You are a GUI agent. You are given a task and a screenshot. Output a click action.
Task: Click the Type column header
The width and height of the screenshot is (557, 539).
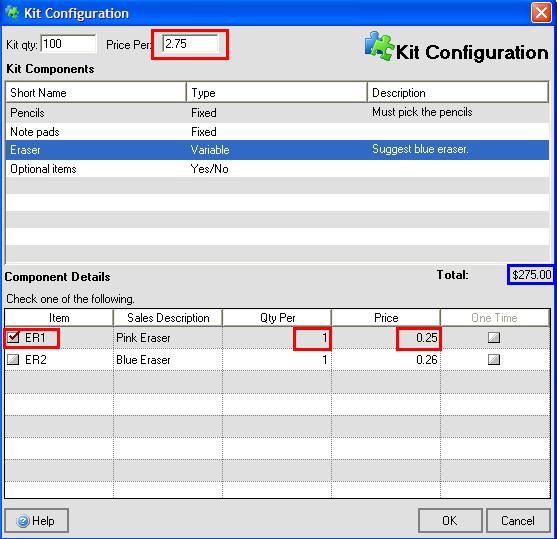(277, 92)
